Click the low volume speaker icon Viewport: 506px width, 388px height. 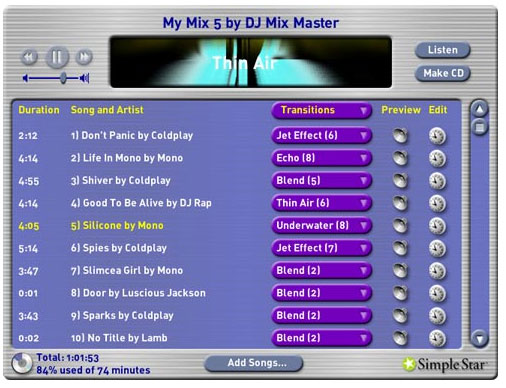click(x=25, y=78)
